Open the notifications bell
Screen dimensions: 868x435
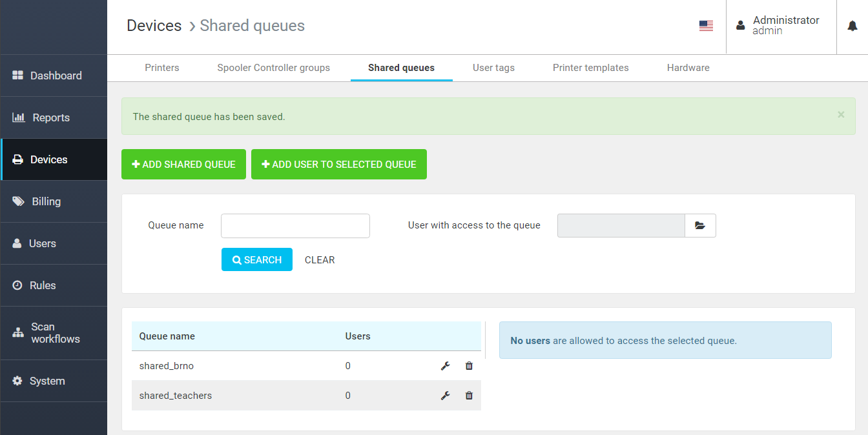[852, 26]
